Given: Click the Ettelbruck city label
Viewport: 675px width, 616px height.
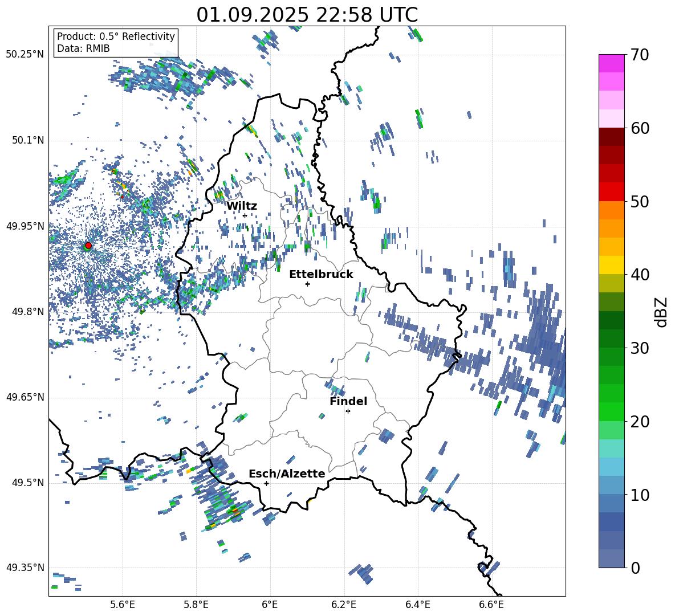Looking at the screenshot, I should (x=321, y=275).
